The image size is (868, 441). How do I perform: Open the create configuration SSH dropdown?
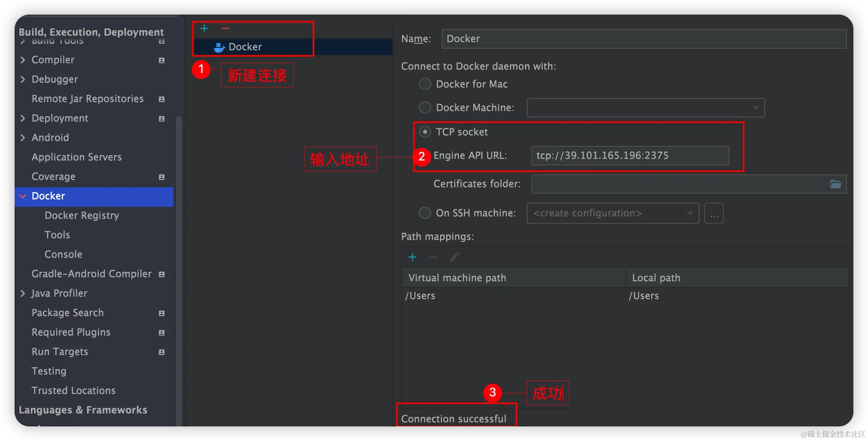coord(690,213)
